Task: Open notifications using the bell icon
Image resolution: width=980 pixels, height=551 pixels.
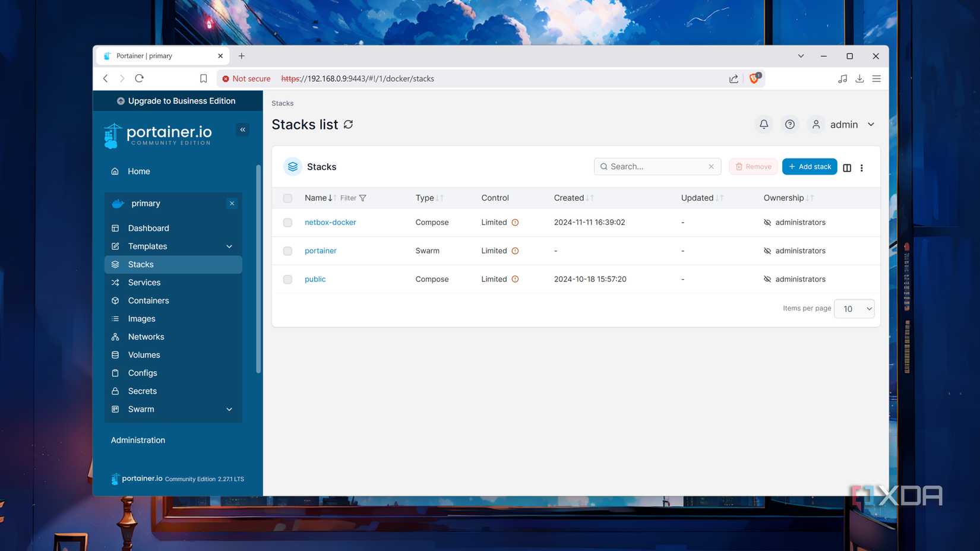Action: (x=763, y=124)
